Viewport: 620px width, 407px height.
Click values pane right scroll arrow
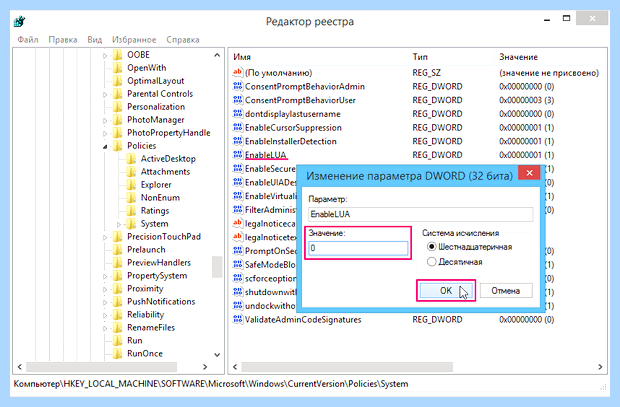[600, 367]
